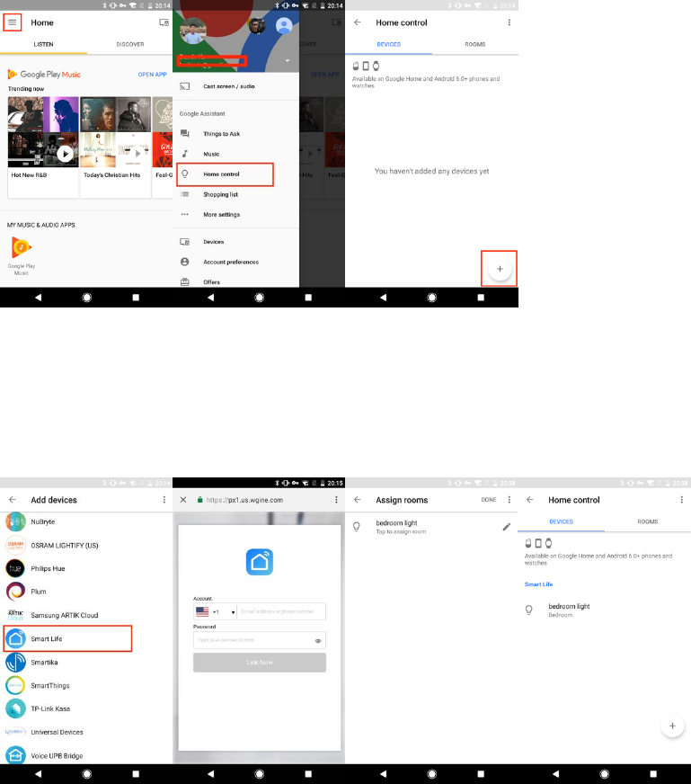The width and height of the screenshot is (691, 784).
Task: Select DEVICES tab on empty Home control screen
Action: pos(388,44)
